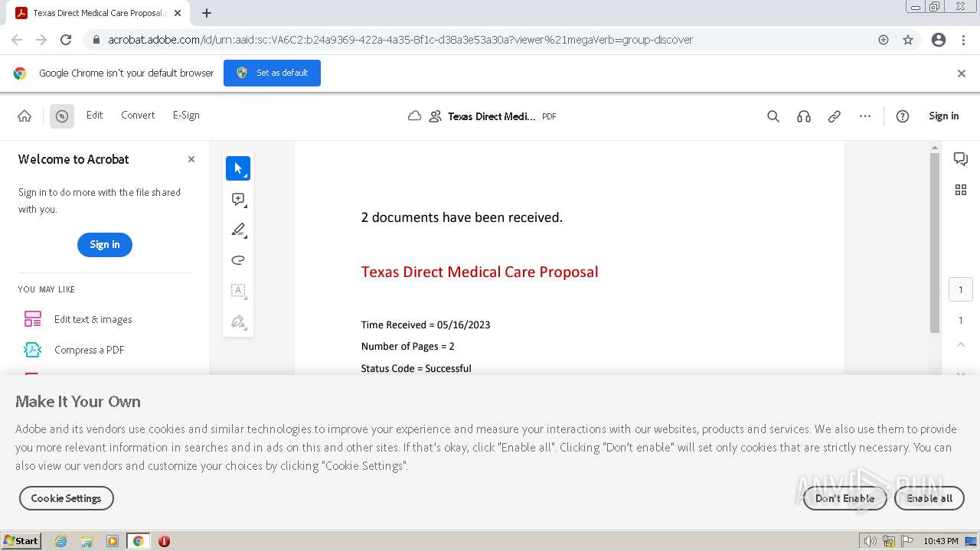Open a new browser tab
980x551 pixels.
click(x=207, y=13)
